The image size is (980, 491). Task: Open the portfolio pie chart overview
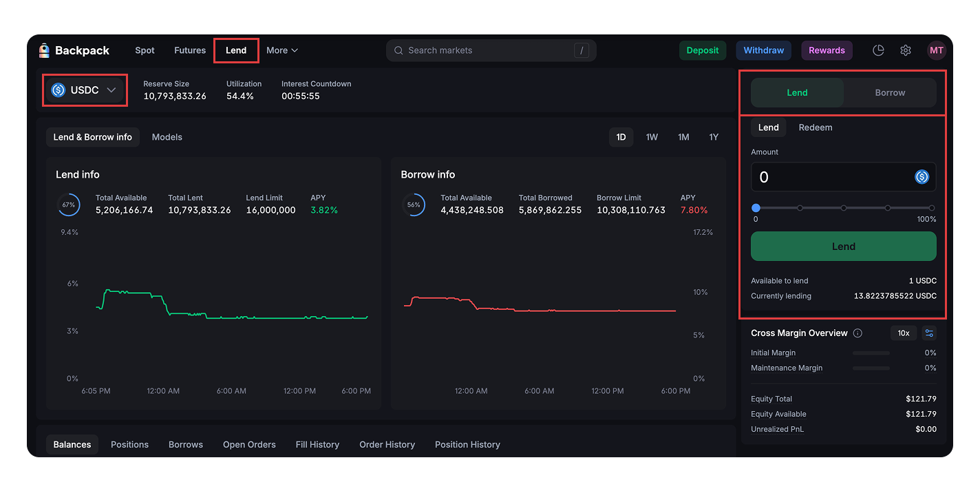pos(879,50)
